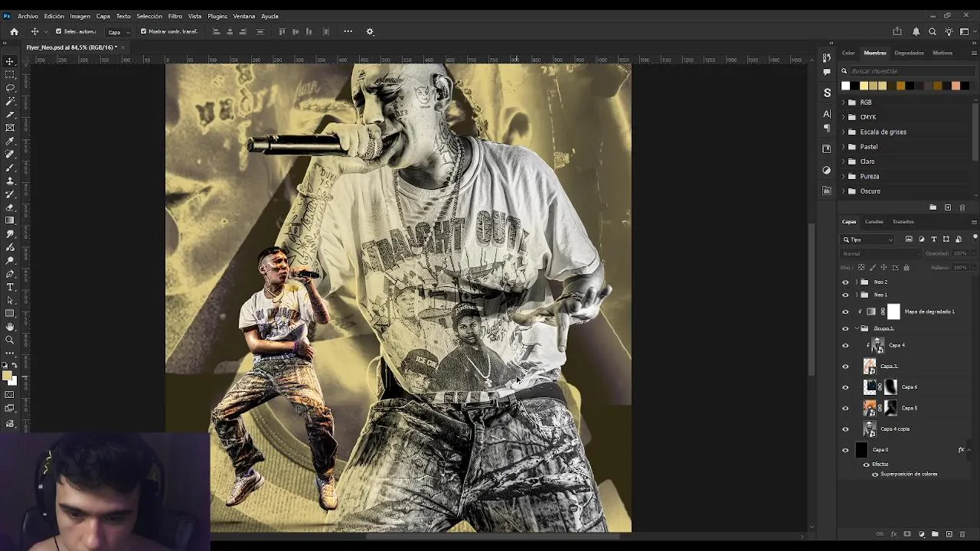The width and height of the screenshot is (980, 551).
Task: Expand the CMYK swatch folder
Action: tap(844, 117)
